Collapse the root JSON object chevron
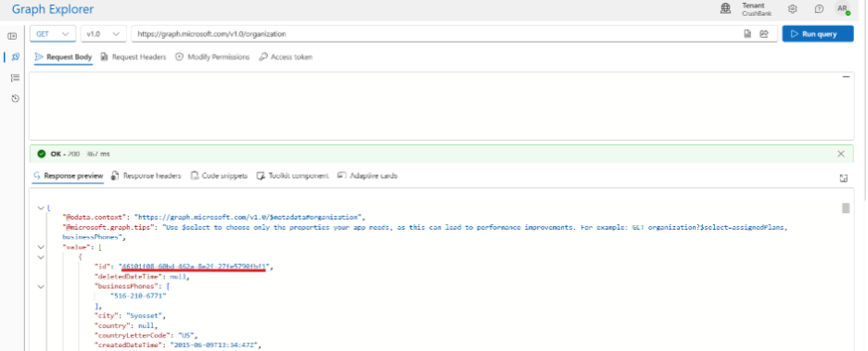868x351 pixels. click(41, 207)
